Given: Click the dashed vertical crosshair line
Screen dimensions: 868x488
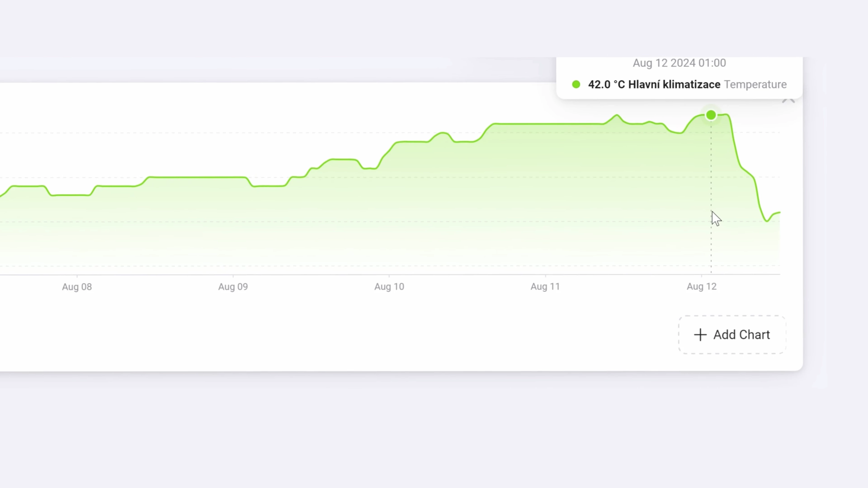Looking at the screenshot, I should (x=711, y=195).
